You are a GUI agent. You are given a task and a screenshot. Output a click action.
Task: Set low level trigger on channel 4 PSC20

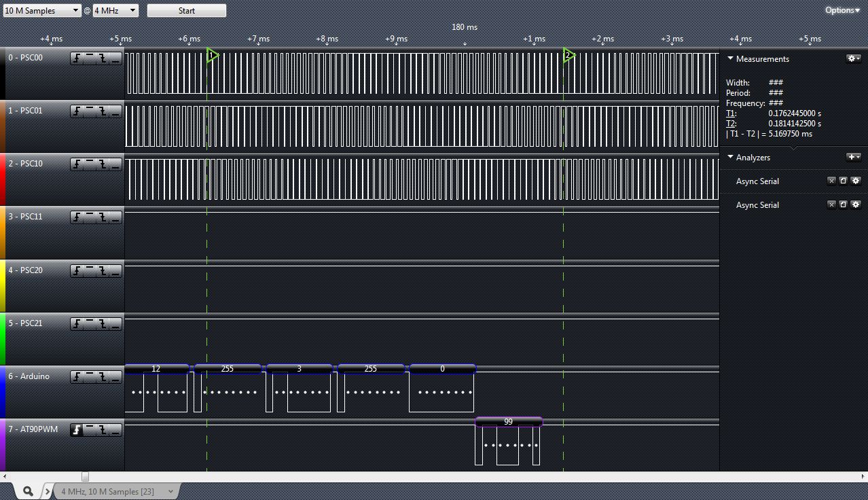click(115, 271)
